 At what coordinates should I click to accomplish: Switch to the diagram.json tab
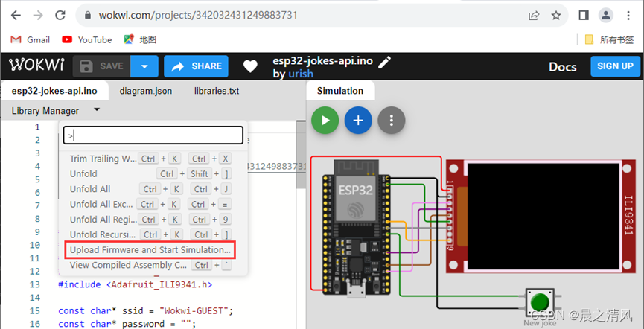point(146,91)
